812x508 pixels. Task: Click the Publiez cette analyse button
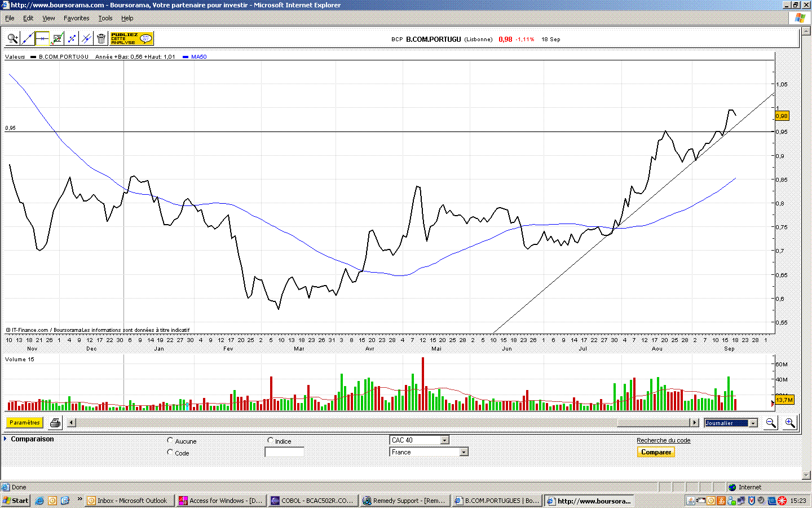point(131,39)
